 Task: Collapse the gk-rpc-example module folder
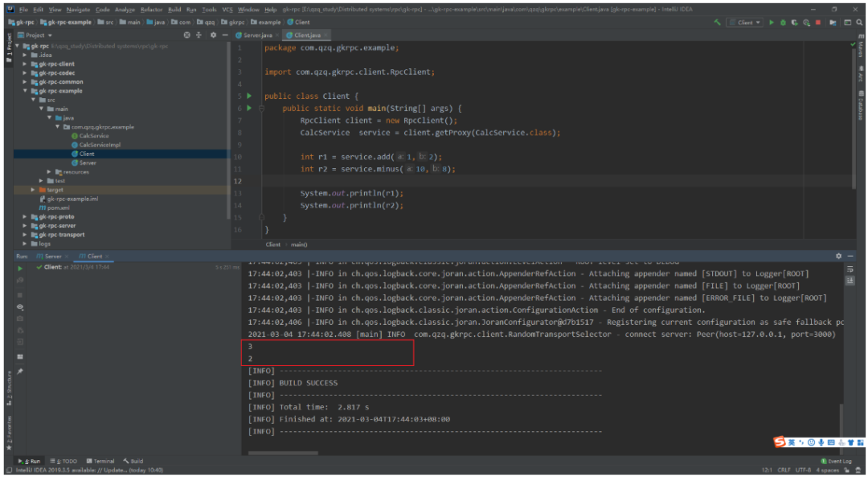[x=25, y=91]
